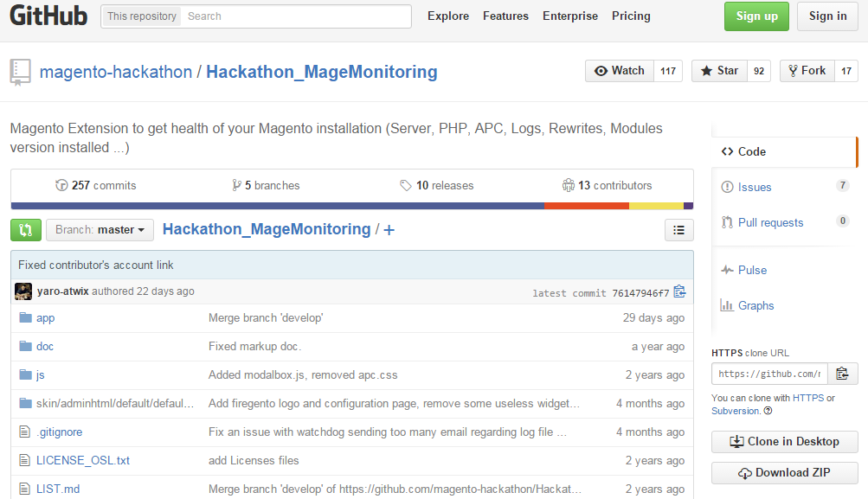Open the Code tab in sidebar
This screenshot has width=868, height=499.
784,151
